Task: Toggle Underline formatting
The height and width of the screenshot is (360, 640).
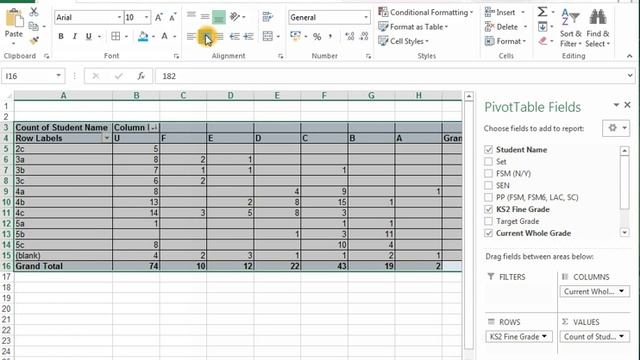Action: (88, 36)
